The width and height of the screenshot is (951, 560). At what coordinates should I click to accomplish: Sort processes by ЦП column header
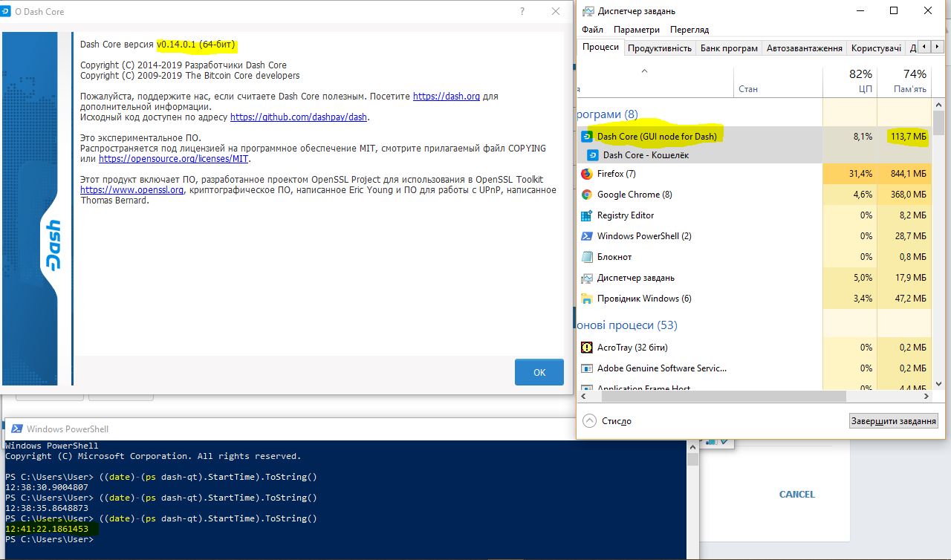tap(850, 81)
